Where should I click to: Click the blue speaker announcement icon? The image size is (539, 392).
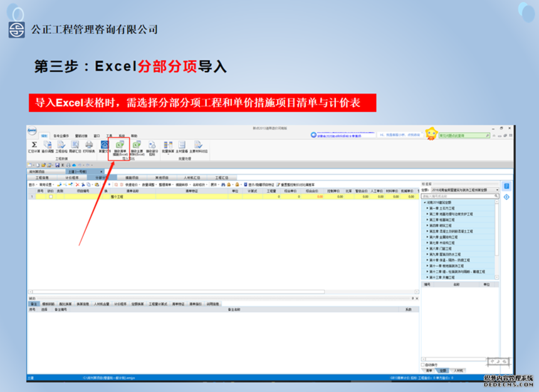coord(313,135)
